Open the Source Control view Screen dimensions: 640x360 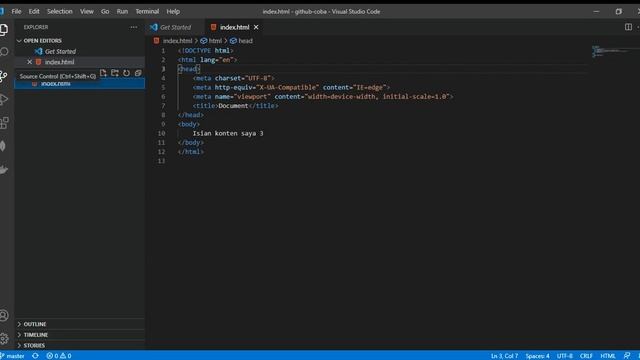click(x=4, y=76)
